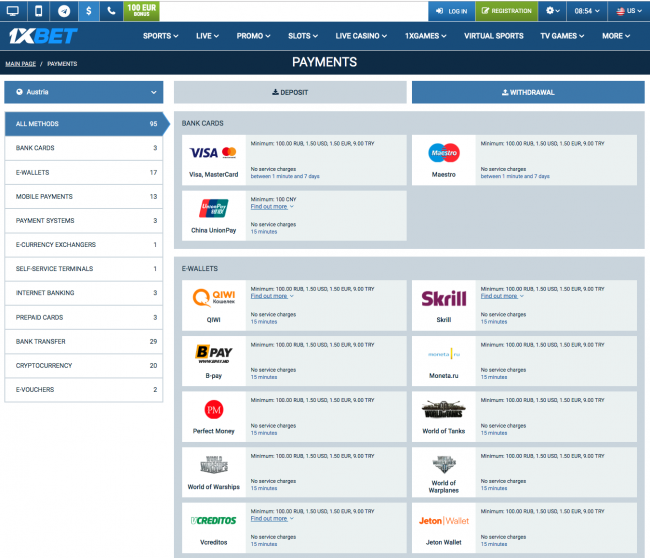Open the mobile app phone icon

tap(38, 11)
